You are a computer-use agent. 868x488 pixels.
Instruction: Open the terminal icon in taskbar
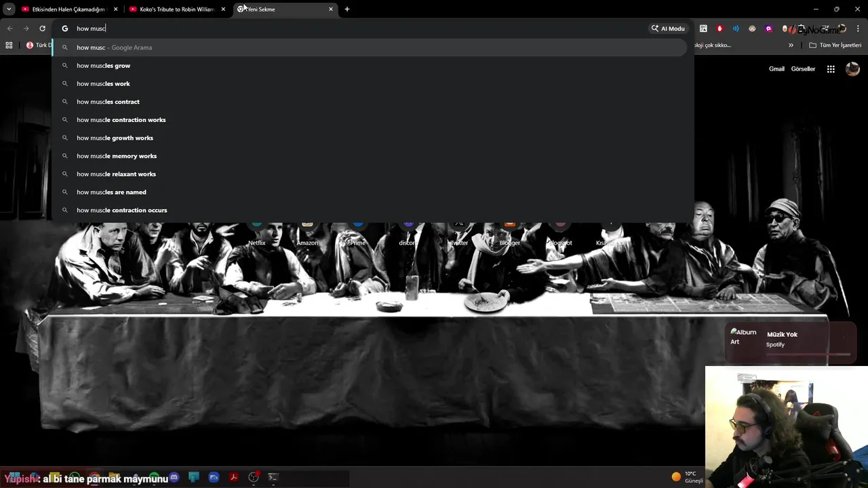[x=273, y=477]
